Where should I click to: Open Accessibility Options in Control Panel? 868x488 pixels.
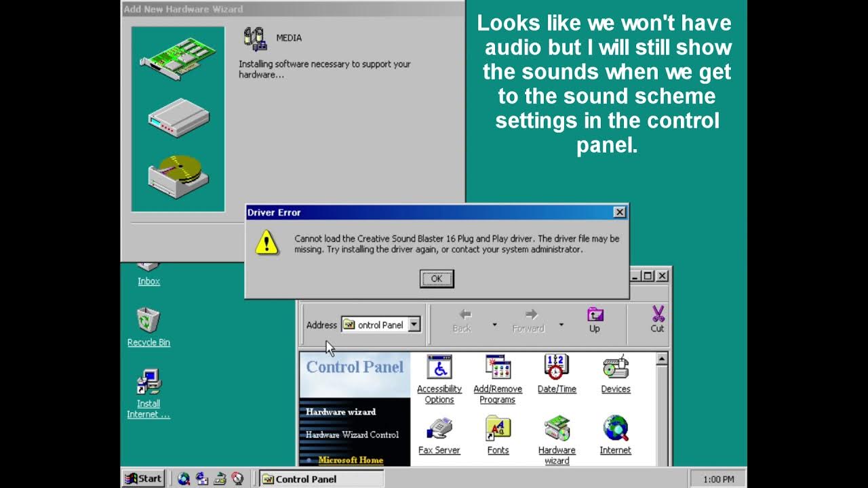[439, 380]
